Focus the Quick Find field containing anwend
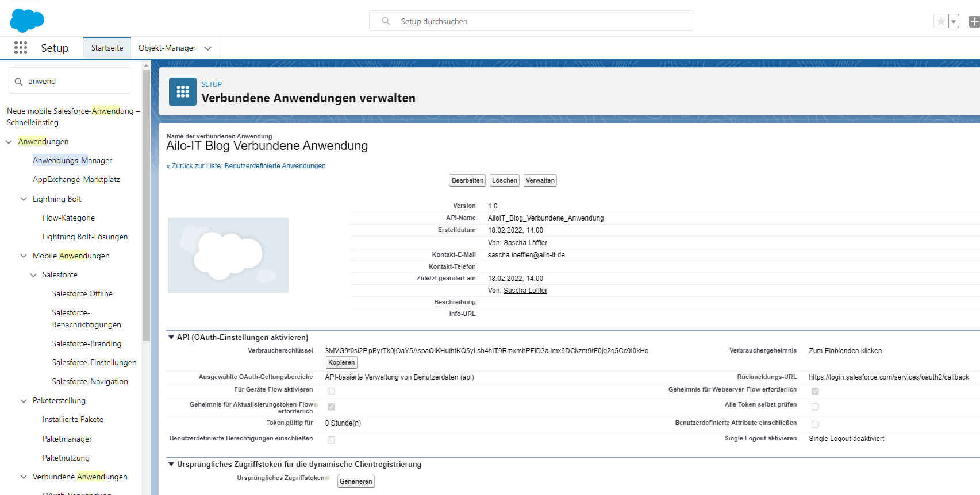The image size is (980, 495). click(70, 81)
